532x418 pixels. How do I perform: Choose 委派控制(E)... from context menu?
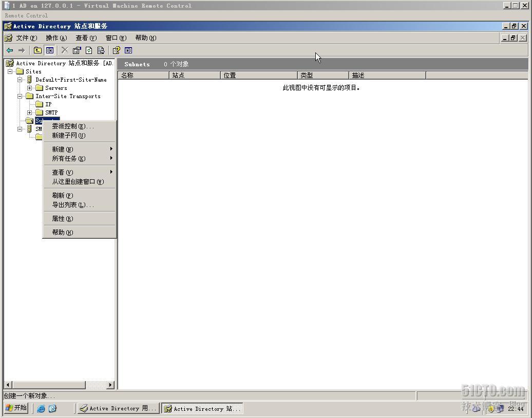(x=80, y=126)
